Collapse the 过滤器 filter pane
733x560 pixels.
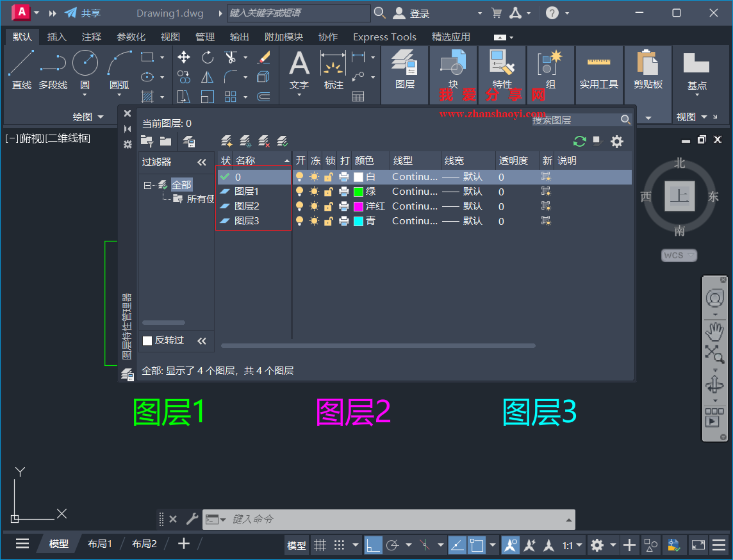[202, 161]
